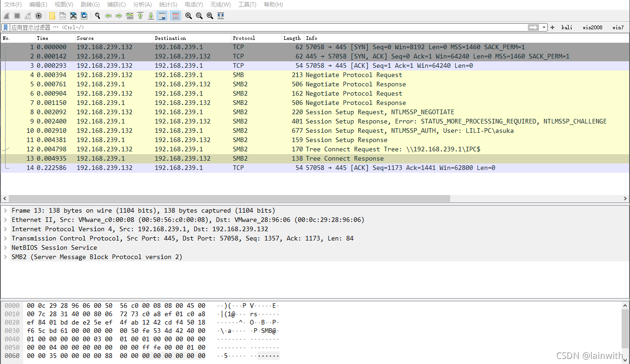Find a packet with magnifier icon
This screenshot has width=630, height=364.
98,16
